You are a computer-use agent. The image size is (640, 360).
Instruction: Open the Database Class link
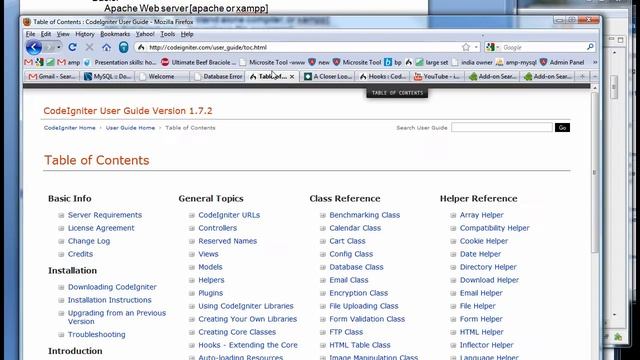coord(356,267)
